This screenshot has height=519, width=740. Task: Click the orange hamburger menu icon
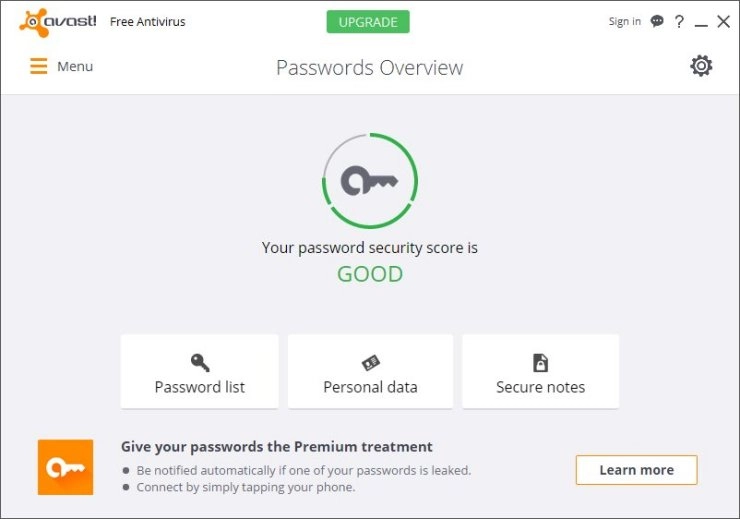[39, 66]
